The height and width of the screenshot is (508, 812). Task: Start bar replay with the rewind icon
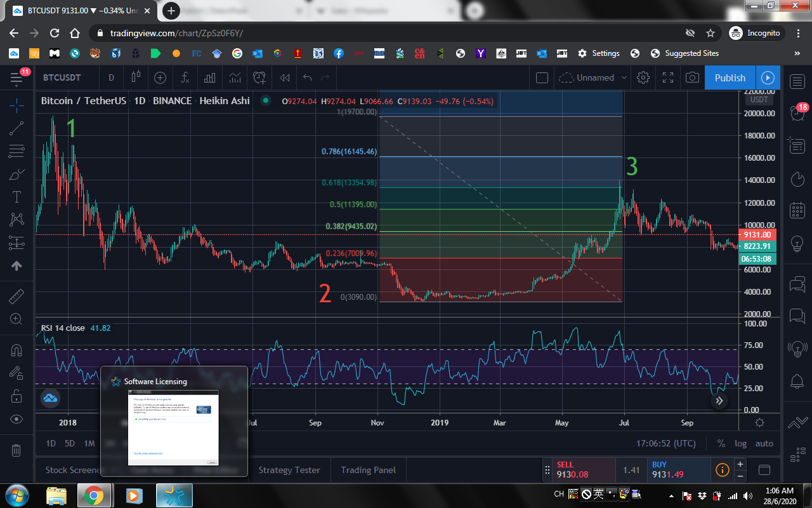pos(285,77)
